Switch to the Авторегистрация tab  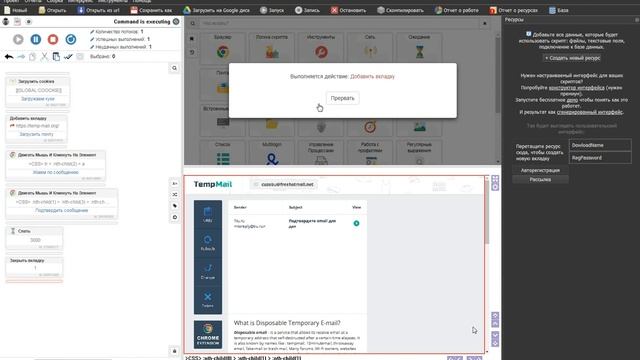tap(540, 170)
